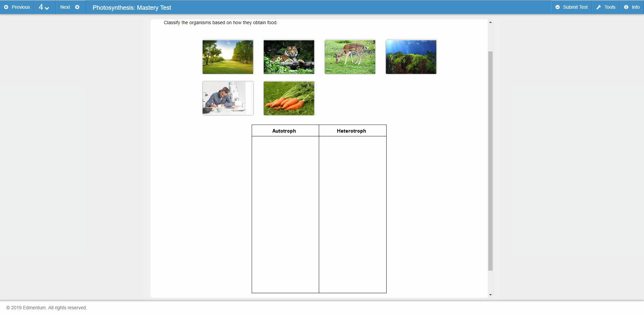Click the scrollbar up arrow
Image resolution: width=644 pixels, height=314 pixels.
point(490,22)
